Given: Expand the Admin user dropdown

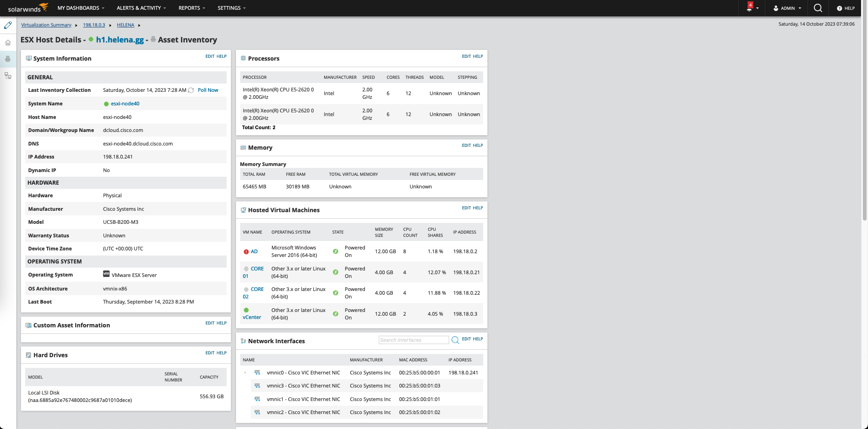Looking at the screenshot, I should point(787,8).
